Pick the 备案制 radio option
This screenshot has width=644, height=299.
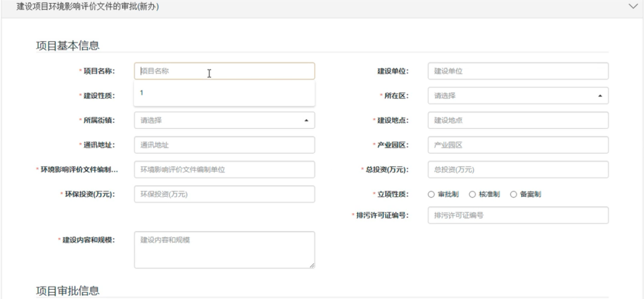coord(513,194)
